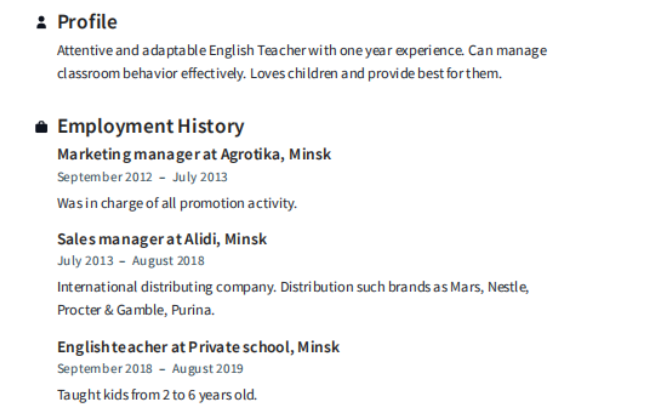649x415 pixels.
Task: Click 'Taught kids from 2 to 6 years old'
Action: pos(157,394)
